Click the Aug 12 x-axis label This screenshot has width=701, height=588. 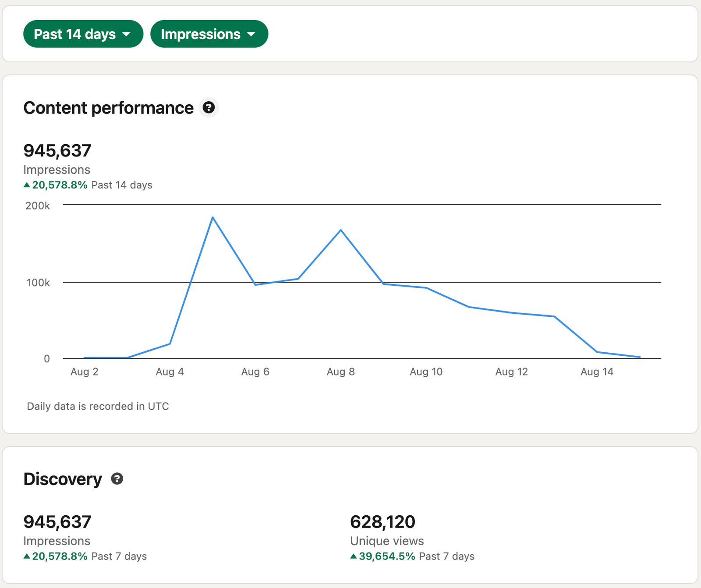(x=512, y=372)
